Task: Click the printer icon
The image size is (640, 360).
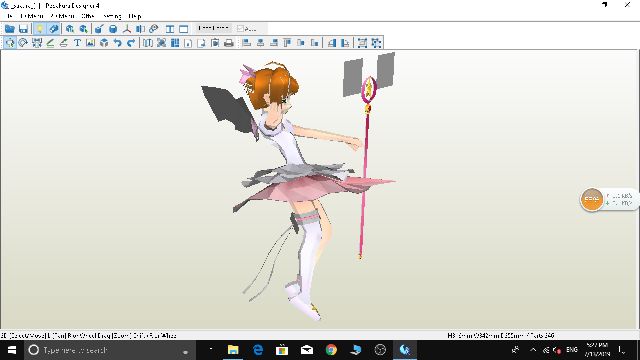Action: point(229,42)
